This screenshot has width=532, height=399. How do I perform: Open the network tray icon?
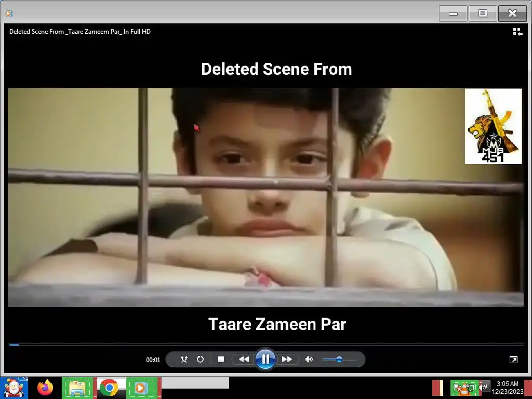[471, 388]
